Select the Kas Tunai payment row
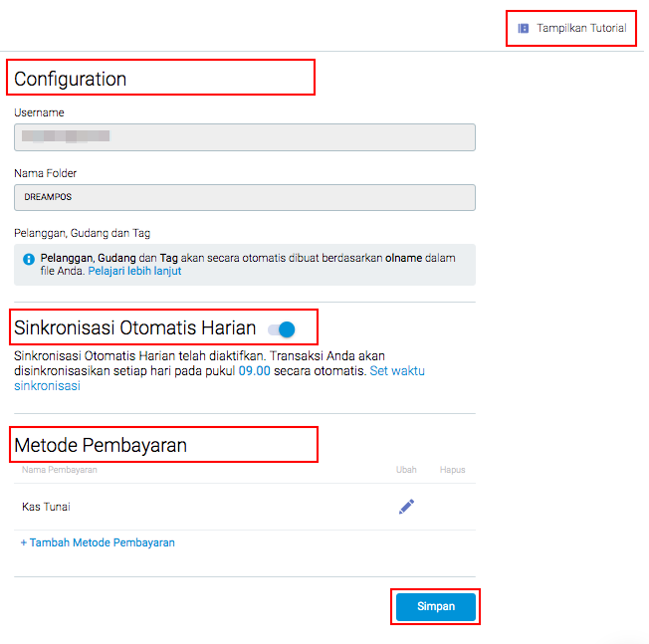 (47, 507)
